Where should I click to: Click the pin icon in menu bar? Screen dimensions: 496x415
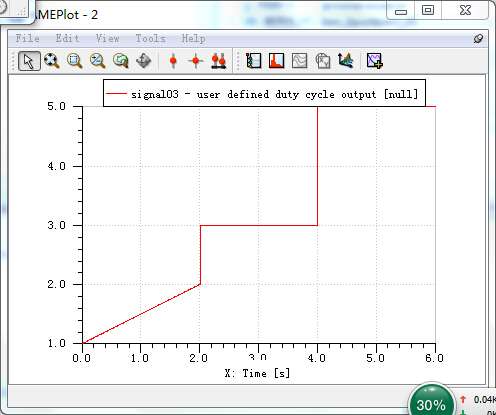coord(478,39)
